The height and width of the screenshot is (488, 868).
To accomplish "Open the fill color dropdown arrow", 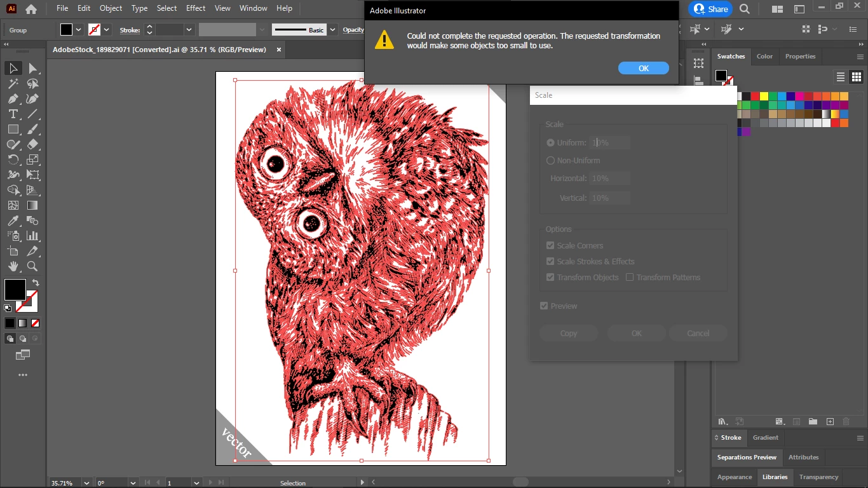I will coord(79,29).
